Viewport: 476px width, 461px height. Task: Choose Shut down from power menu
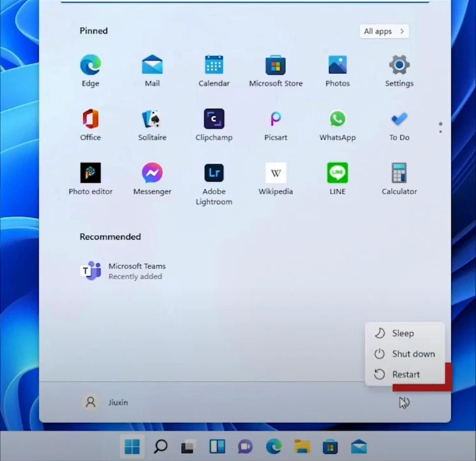405,354
